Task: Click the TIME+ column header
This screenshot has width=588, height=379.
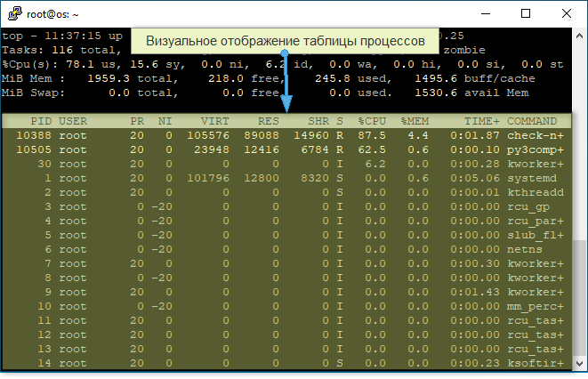Action: pyautogui.click(x=482, y=121)
